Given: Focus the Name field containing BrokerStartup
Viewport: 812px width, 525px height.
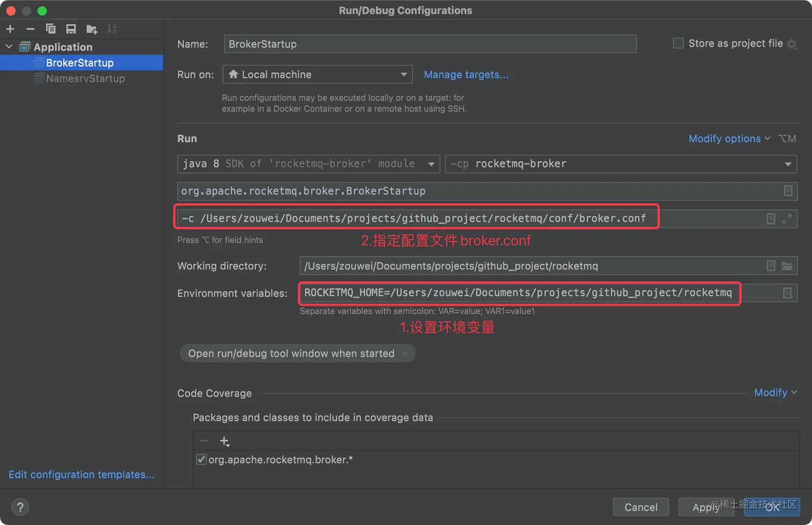Looking at the screenshot, I should [430, 44].
